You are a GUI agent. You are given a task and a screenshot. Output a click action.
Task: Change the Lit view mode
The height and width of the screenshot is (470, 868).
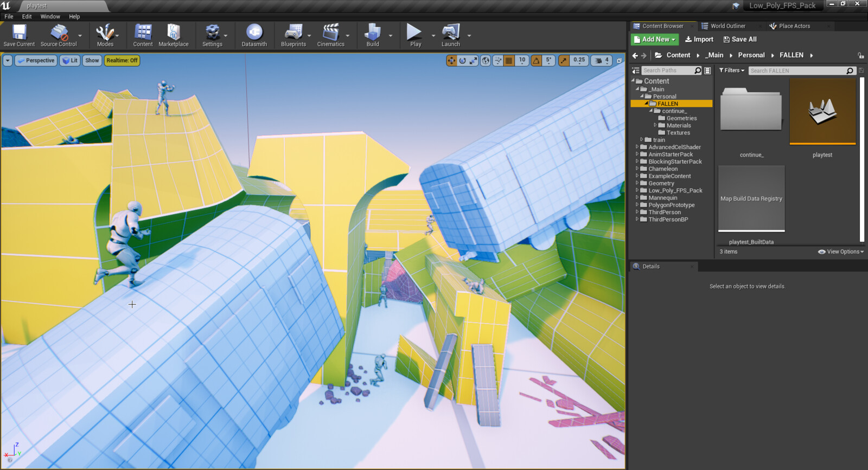click(70, 61)
